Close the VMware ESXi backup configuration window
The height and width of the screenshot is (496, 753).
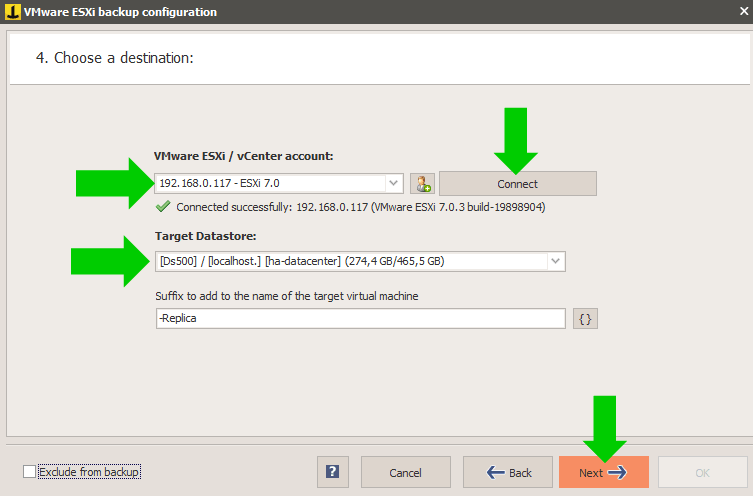tap(744, 11)
